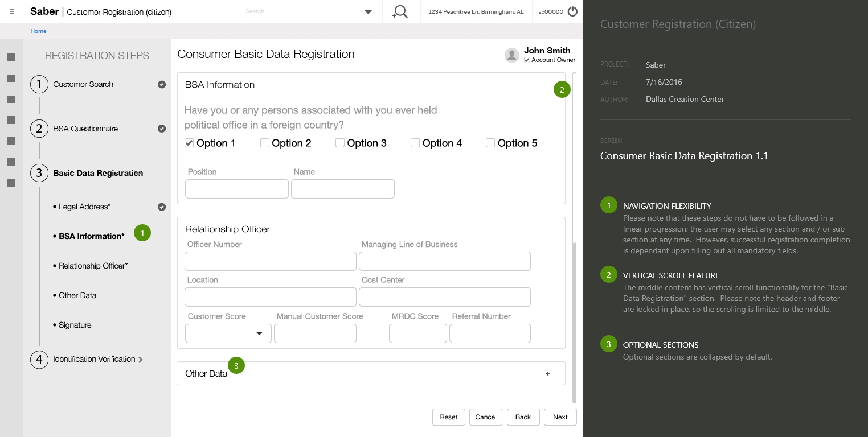This screenshot has height=437, width=868.
Task: Click step 3 circle icon
Action: 39,173
